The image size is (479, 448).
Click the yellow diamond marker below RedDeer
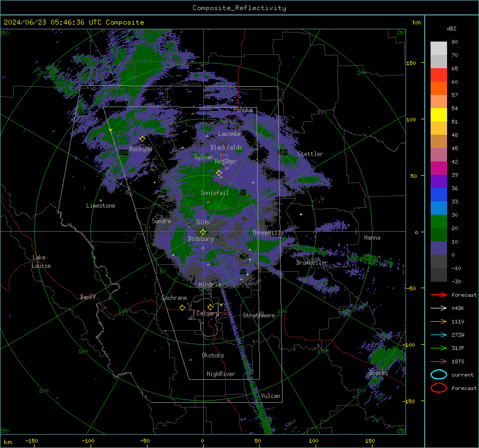pos(219,173)
